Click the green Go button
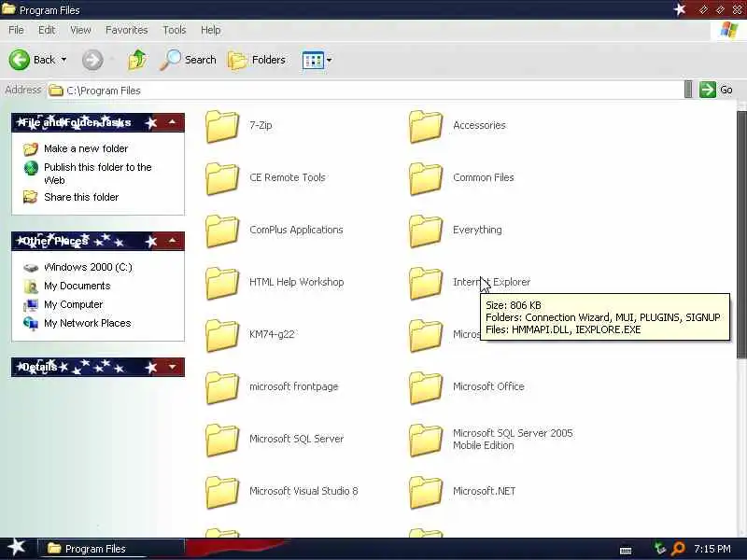The width and height of the screenshot is (747, 560). tap(716, 90)
